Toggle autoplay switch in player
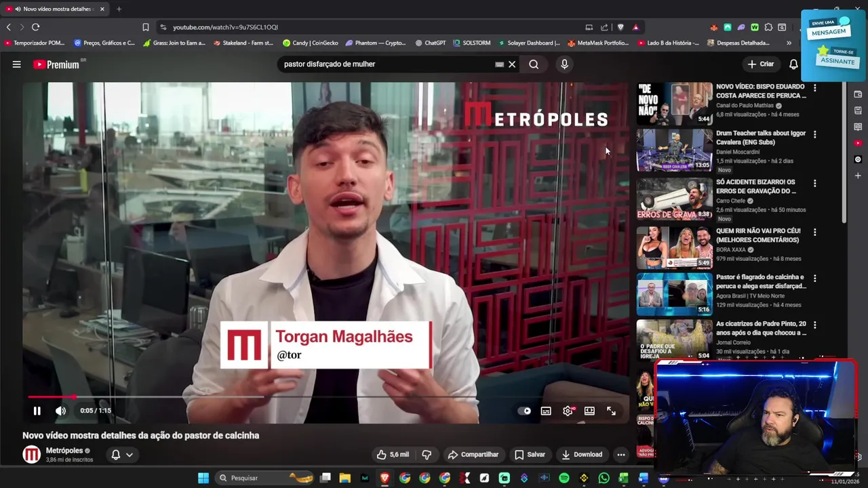The width and height of the screenshot is (868, 488). [x=525, y=411]
